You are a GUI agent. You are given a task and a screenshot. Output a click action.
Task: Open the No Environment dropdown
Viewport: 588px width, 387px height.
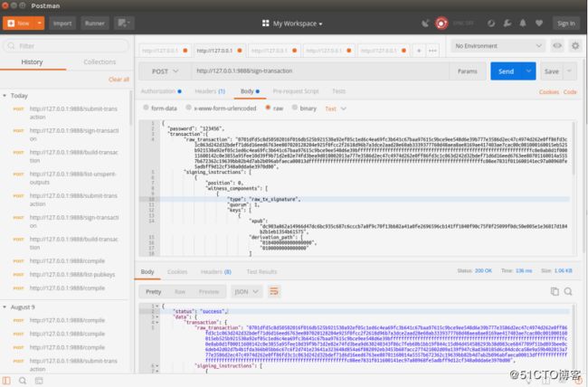click(x=498, y=46)
